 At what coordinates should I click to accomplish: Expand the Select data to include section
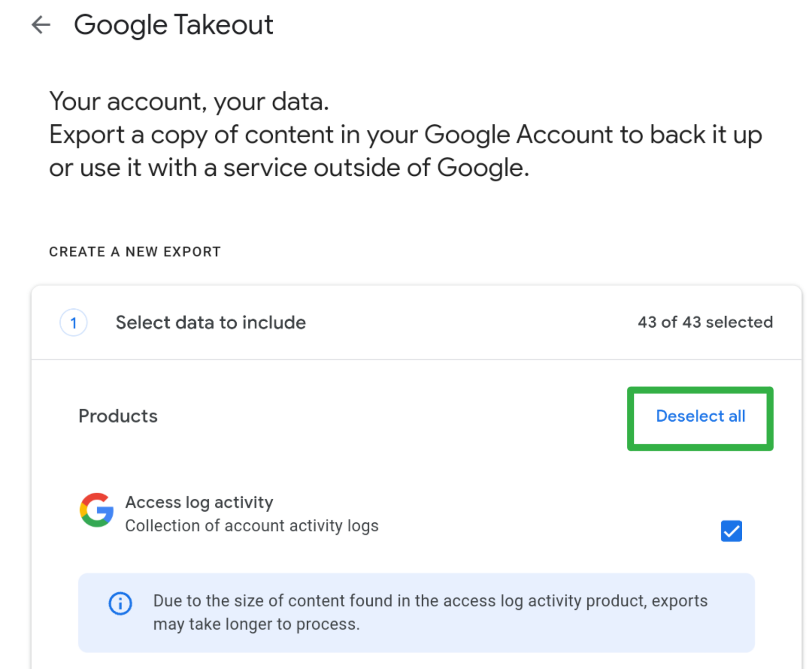click(x=210, y=322)
